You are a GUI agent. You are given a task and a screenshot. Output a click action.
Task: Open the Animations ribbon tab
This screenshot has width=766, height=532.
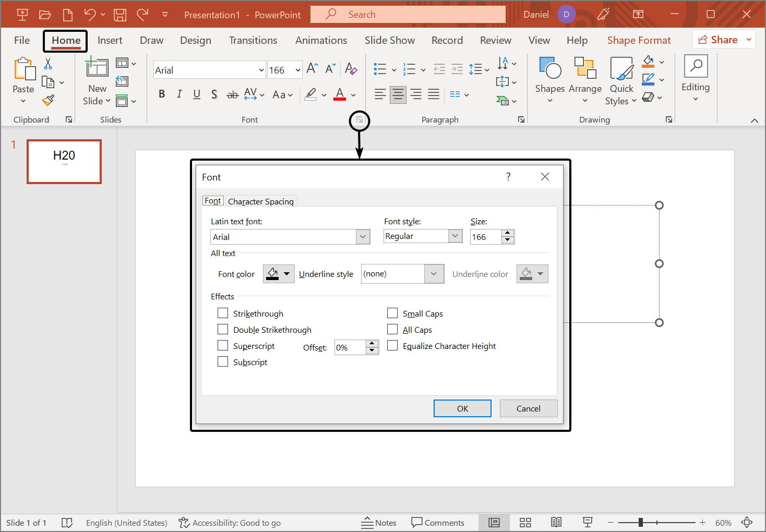321,40
